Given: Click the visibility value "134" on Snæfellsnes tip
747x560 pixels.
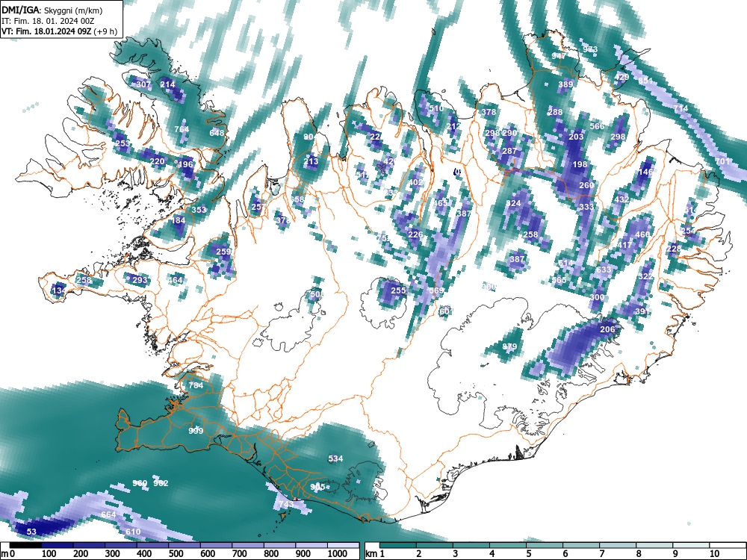Looking at the screenshot, I should coord(59,290).
